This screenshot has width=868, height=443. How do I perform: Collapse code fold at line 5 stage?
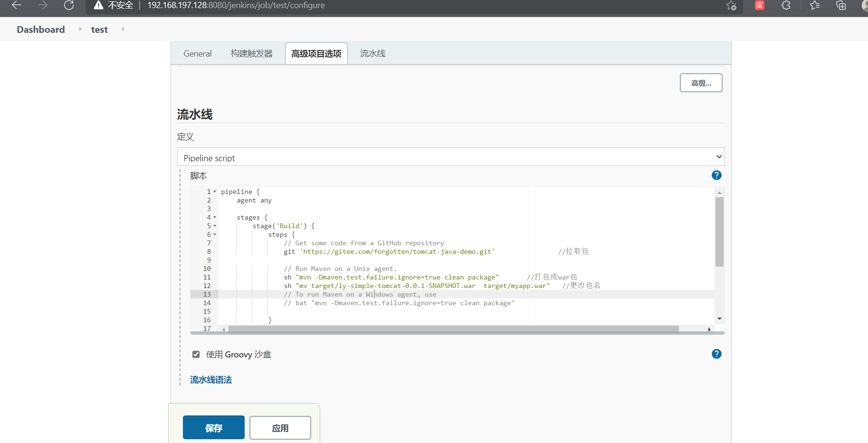(x=215, y=226)
